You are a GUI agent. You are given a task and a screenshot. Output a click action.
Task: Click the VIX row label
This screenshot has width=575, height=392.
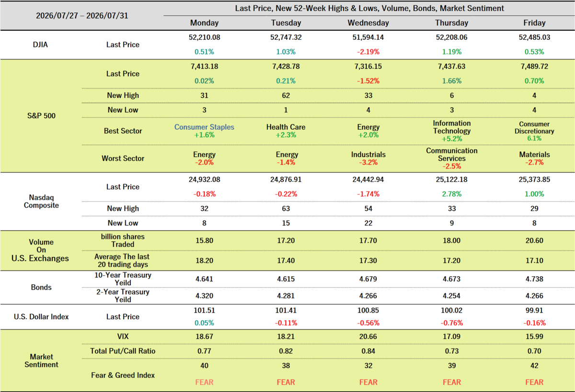[123, 337]
